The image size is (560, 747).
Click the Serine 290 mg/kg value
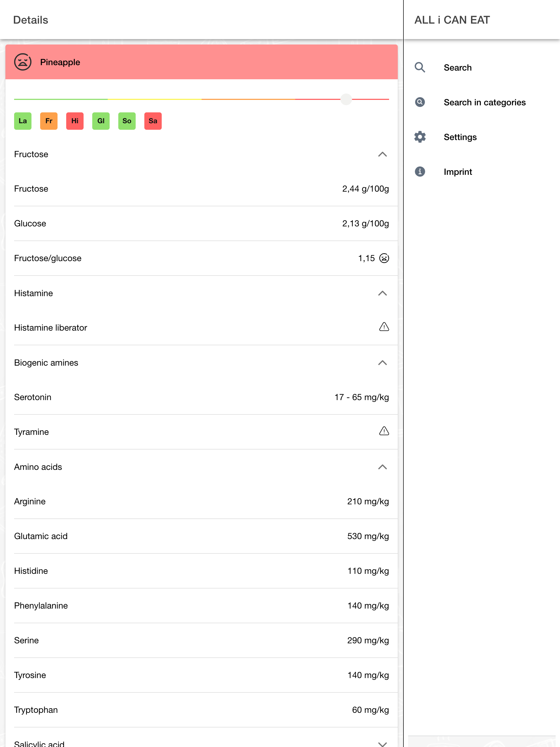[x=368, y=641]
